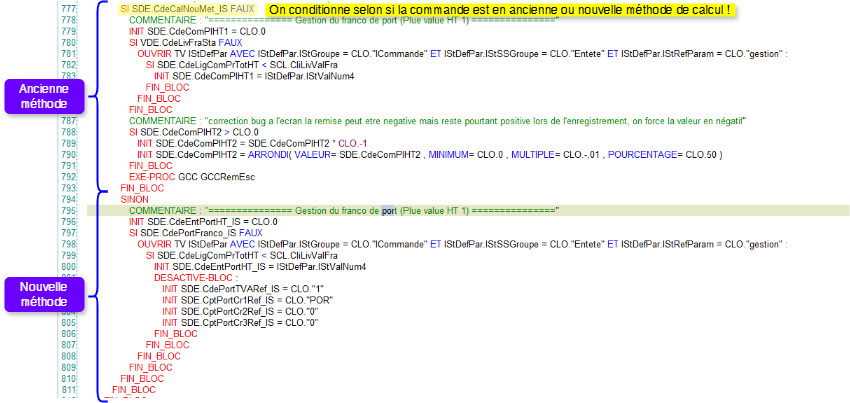Viewport: 850px width, 403px height.
Task: Click the "SI SDE.CdeCalNouMet_IS FAUX" condition line
Action: click(184, 10)
